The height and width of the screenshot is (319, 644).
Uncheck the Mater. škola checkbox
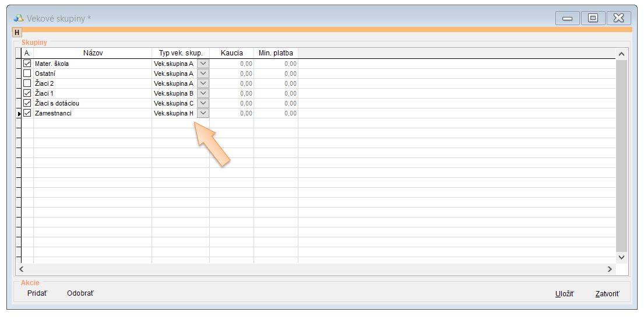point(27,64)
